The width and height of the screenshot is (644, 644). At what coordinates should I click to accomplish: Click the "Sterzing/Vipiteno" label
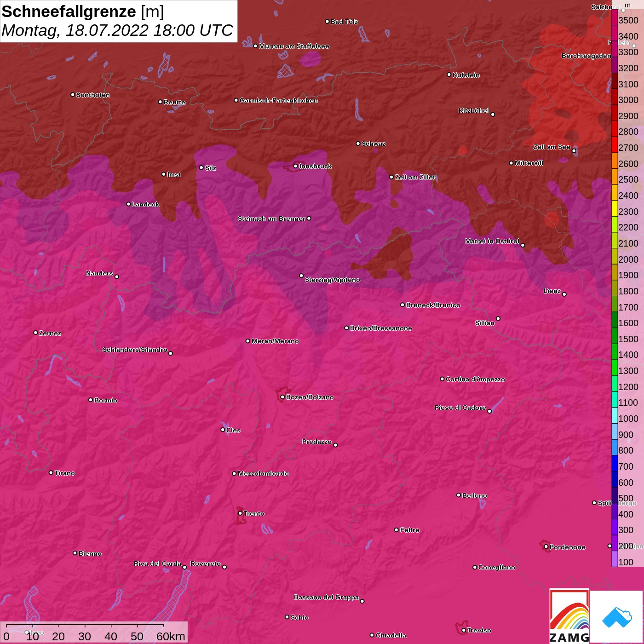point(333,280)
